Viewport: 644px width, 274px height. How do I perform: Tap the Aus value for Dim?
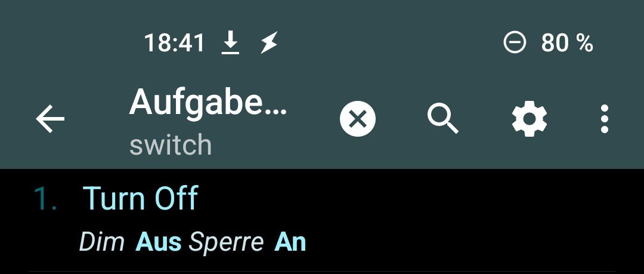[159, 242]
